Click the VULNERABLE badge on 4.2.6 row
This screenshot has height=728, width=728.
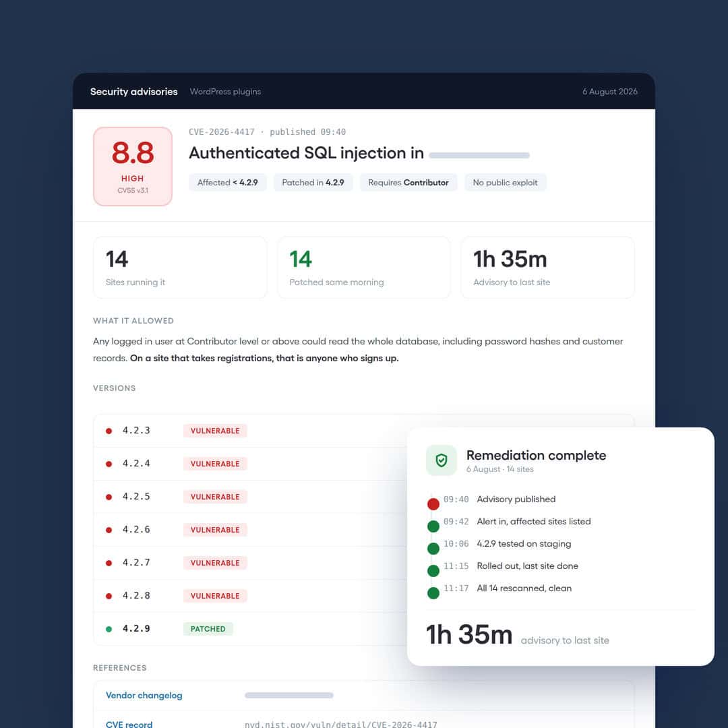[215, 530]
